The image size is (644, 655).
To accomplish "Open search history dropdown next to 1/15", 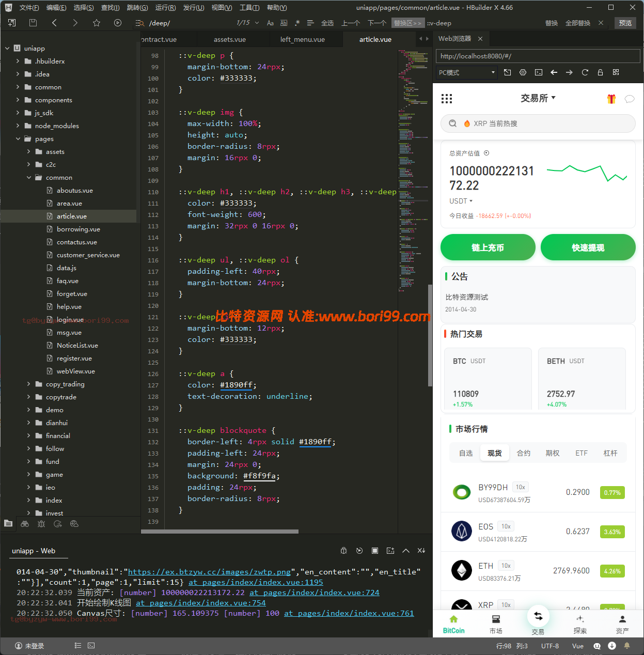I will (257, 23).
